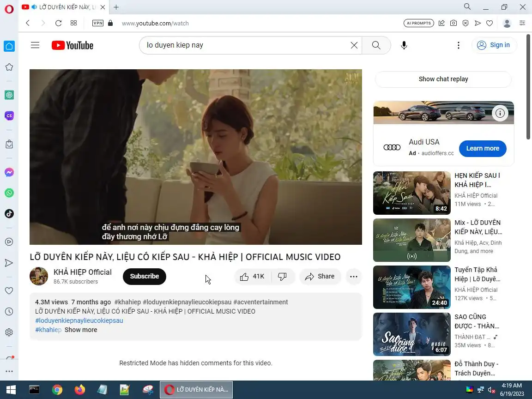
Task: Open #acventertainment hashtag
Action: tap(260, 302)
